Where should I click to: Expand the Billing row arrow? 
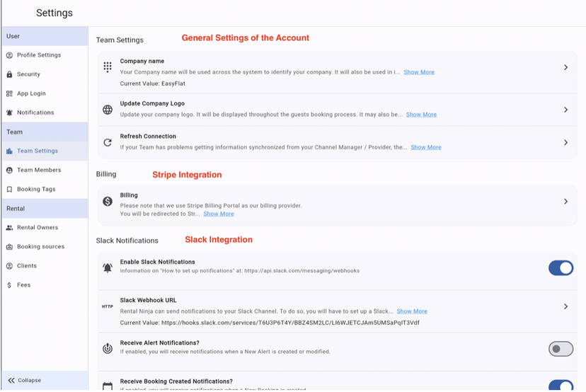click(x=565, y=202)
